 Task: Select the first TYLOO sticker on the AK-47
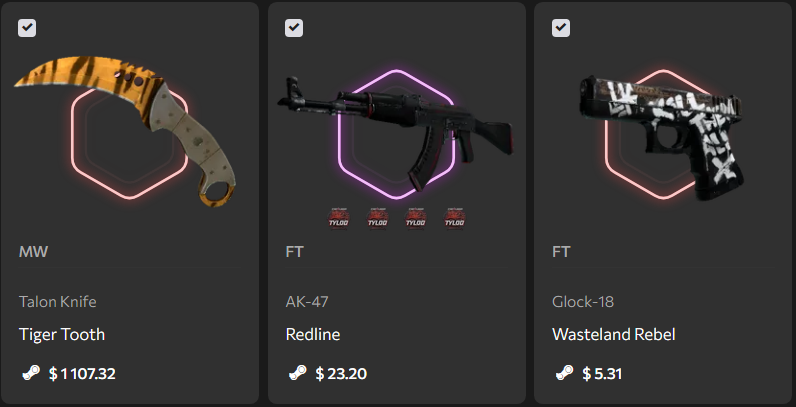(338, 219)
